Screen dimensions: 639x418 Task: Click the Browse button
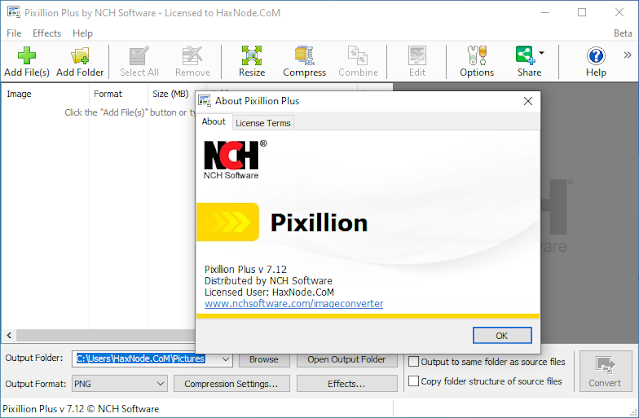(264, 360)
